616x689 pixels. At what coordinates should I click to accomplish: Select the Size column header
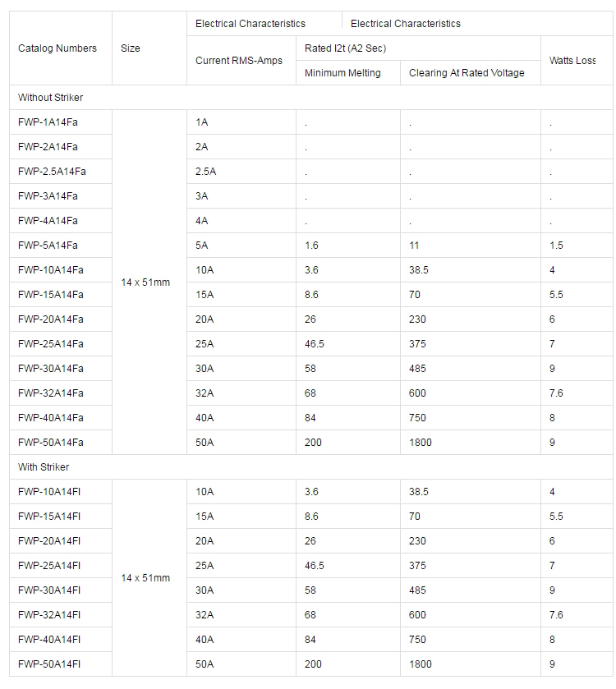click(131, 48)
